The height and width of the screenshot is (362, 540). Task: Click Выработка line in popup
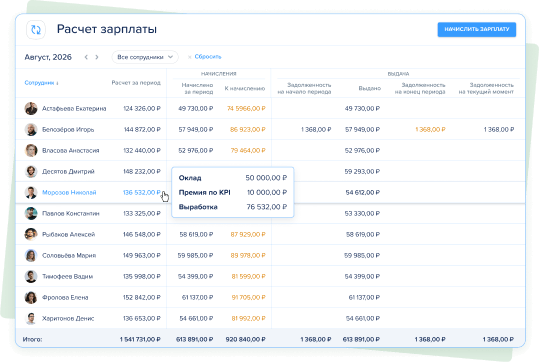tap(233, 207)
